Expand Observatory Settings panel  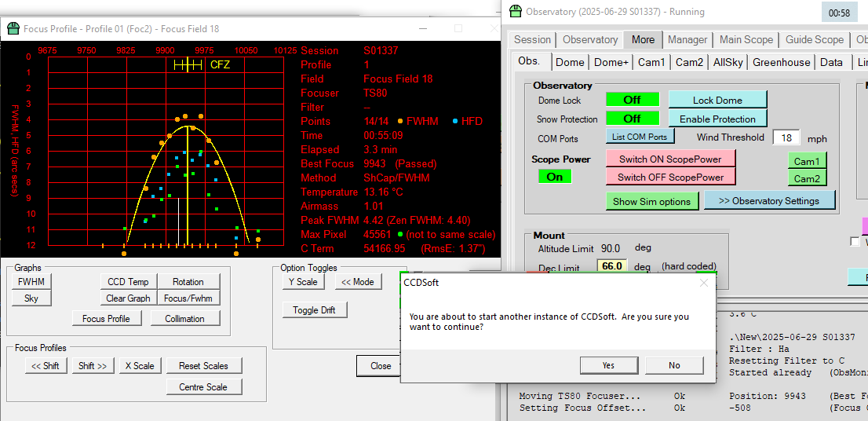769,201
